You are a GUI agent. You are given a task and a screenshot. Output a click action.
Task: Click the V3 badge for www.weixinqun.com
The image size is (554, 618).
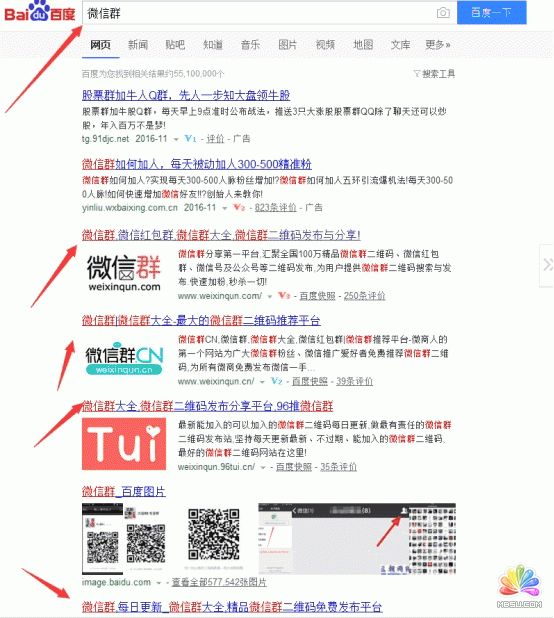tap(284, 296)
